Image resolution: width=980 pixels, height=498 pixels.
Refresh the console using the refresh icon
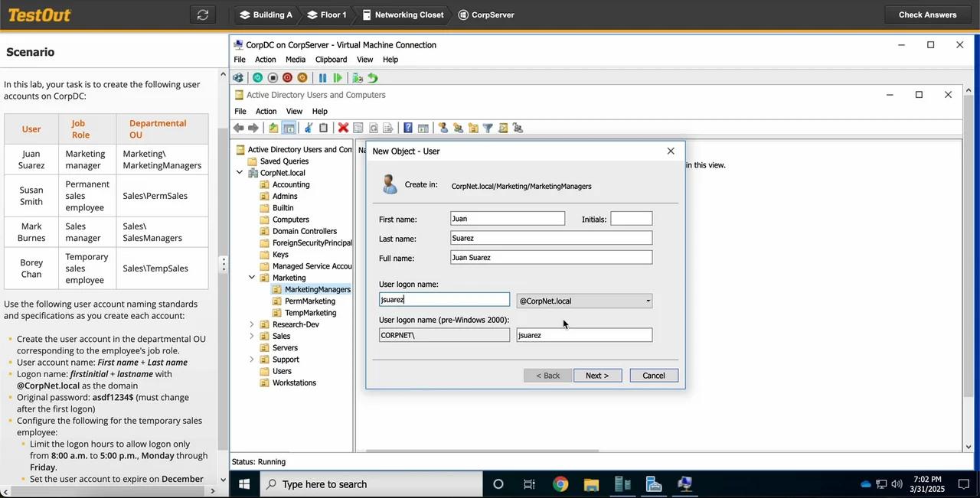(x=372, y=128)
